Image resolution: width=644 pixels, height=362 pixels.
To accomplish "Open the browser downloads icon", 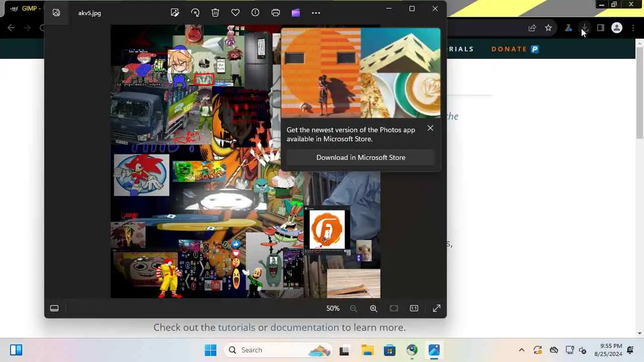I will tap(585, 28).
